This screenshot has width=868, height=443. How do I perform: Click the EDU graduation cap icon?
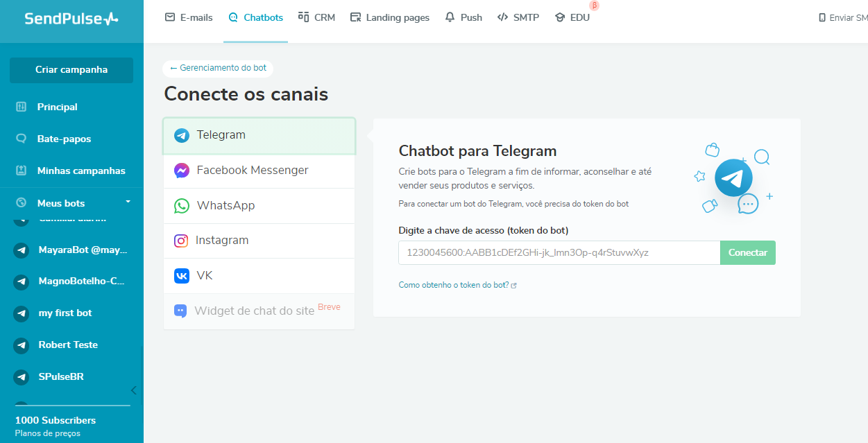click(560, 17)
